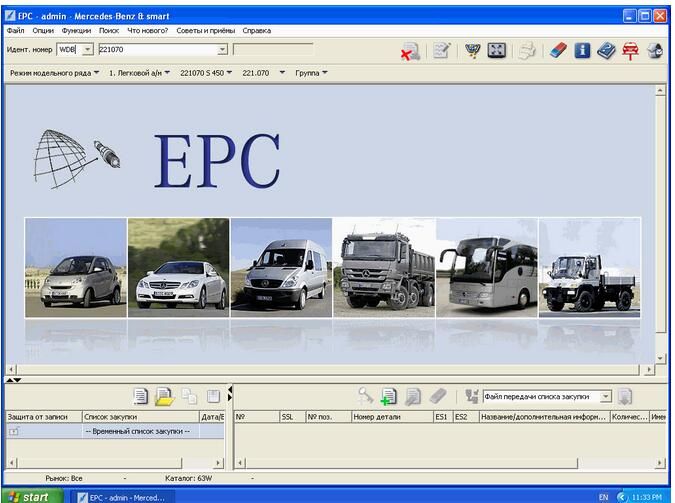Screen dimensions: 675x503
Task: Click the Smart car thumbnail image
Action: (75, 267)
